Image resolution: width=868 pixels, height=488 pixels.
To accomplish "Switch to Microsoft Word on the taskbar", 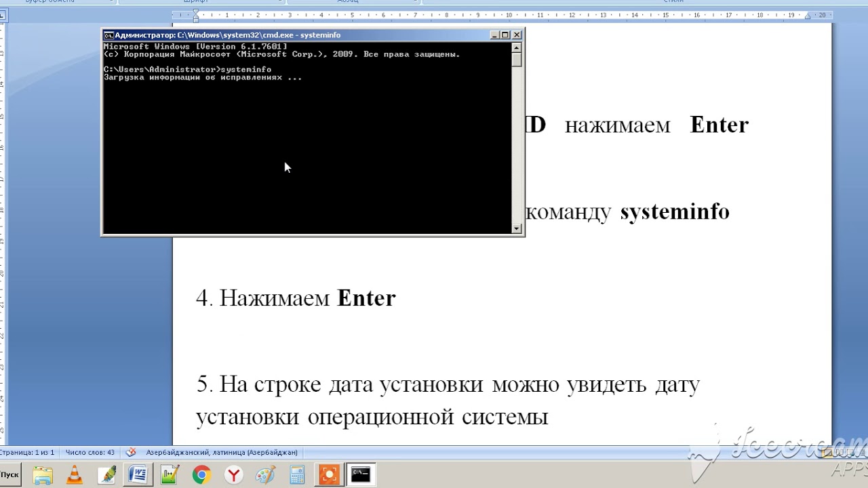I will click(x=138, y=474).
